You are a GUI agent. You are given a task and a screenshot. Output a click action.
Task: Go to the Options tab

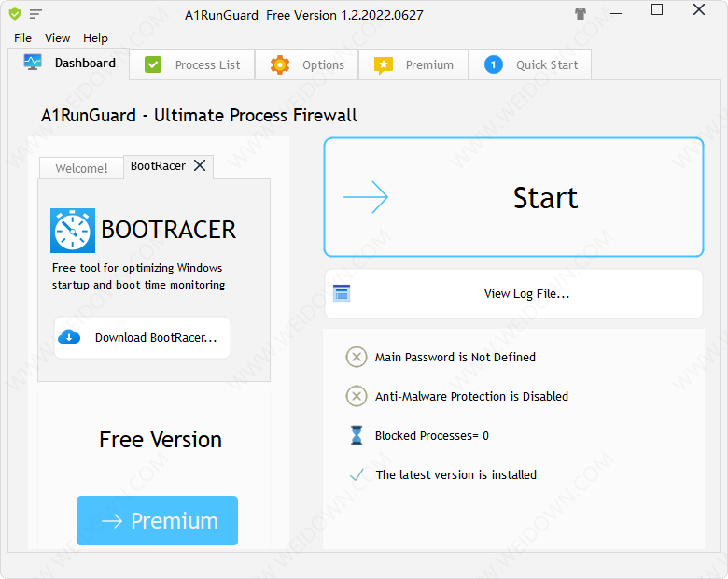click(308, 65)
